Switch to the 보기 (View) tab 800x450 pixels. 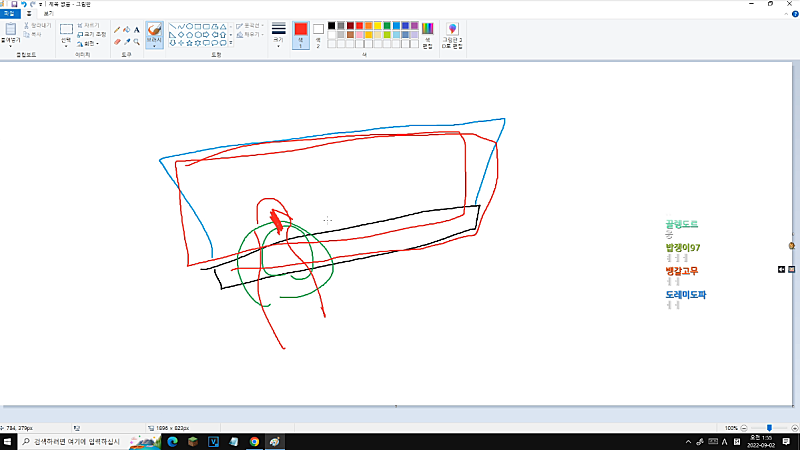pos(48,14)
